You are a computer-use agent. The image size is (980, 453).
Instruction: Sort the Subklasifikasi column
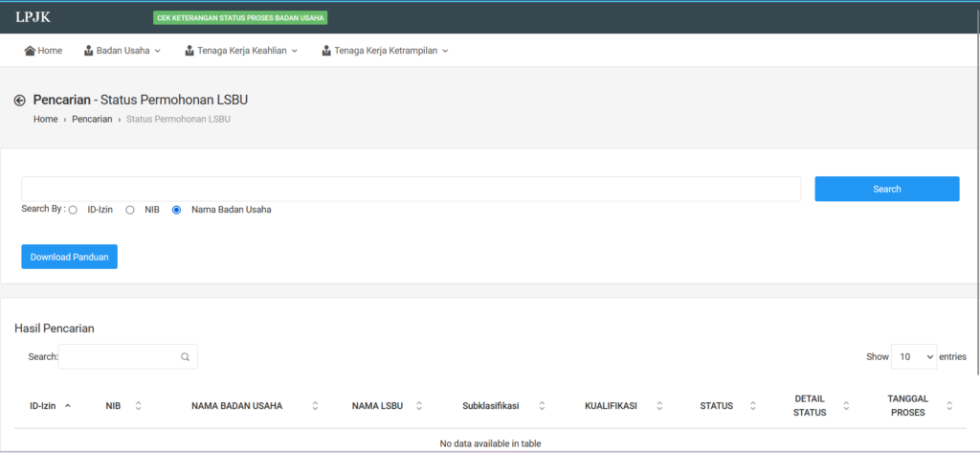pos(542,406)
